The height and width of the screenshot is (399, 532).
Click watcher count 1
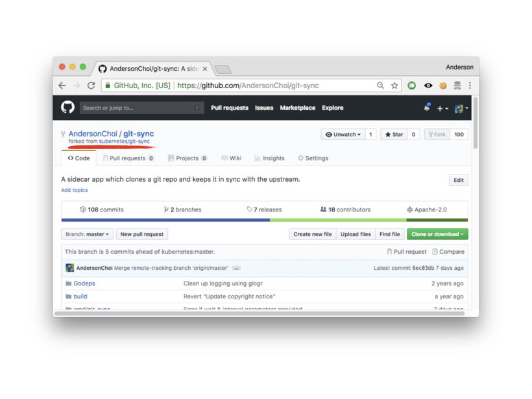tap(370, 134)
